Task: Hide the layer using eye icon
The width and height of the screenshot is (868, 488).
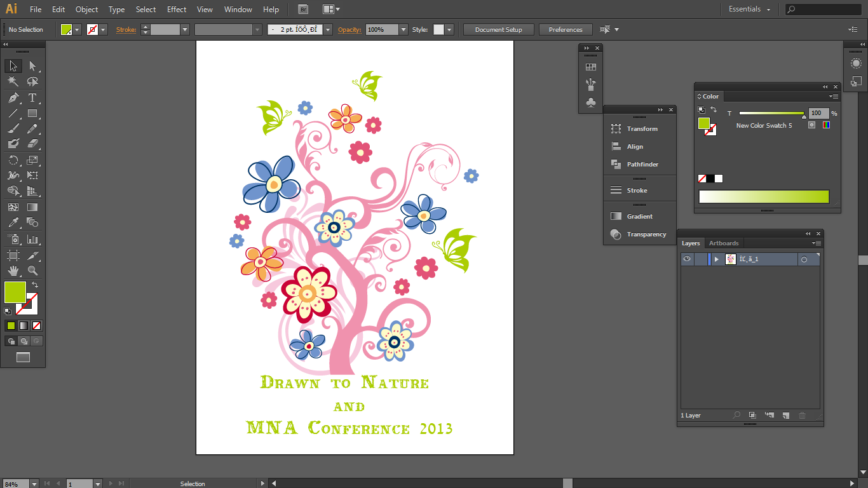Action: pyautogui.click(x=687, y=259)
